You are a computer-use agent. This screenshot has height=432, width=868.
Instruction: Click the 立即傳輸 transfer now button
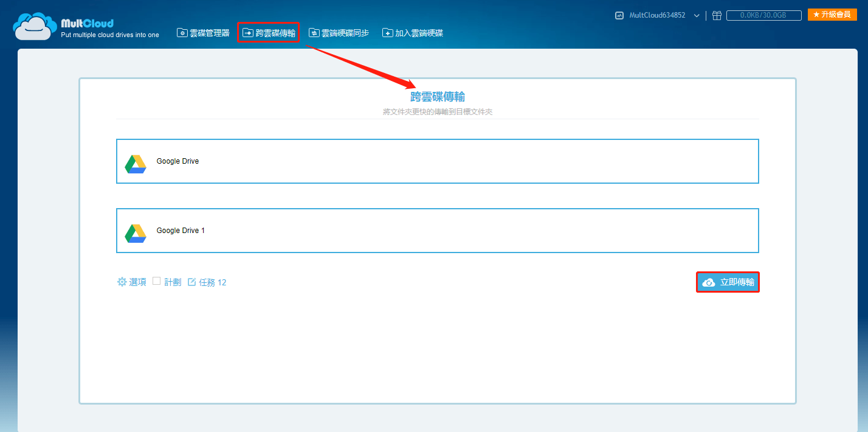(x=728, y=282)
